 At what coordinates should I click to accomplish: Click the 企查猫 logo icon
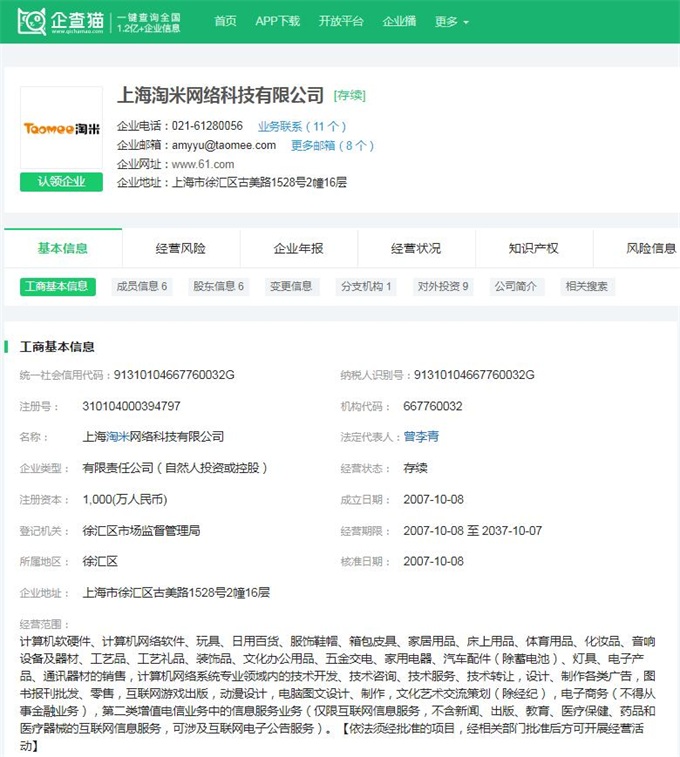(32, 21)
